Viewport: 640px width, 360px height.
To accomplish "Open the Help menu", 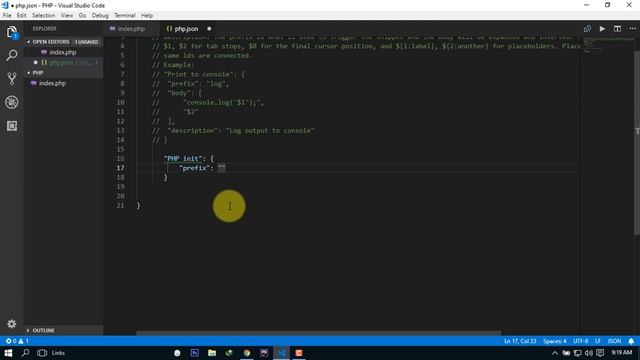I will pos(147,16).
